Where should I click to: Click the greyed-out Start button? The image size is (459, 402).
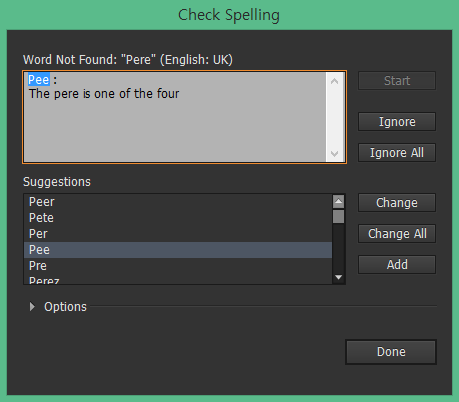click(x=397, y=81)
